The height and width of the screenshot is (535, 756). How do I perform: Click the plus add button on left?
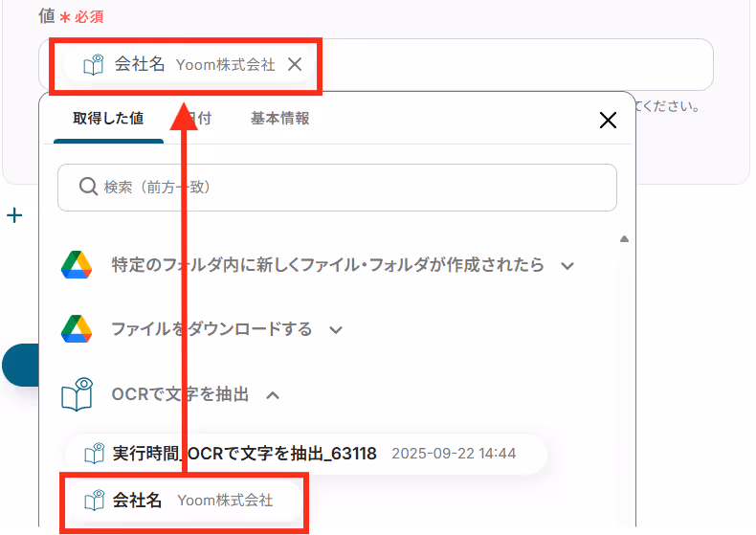pyautogui.click(x=14, y=215)
